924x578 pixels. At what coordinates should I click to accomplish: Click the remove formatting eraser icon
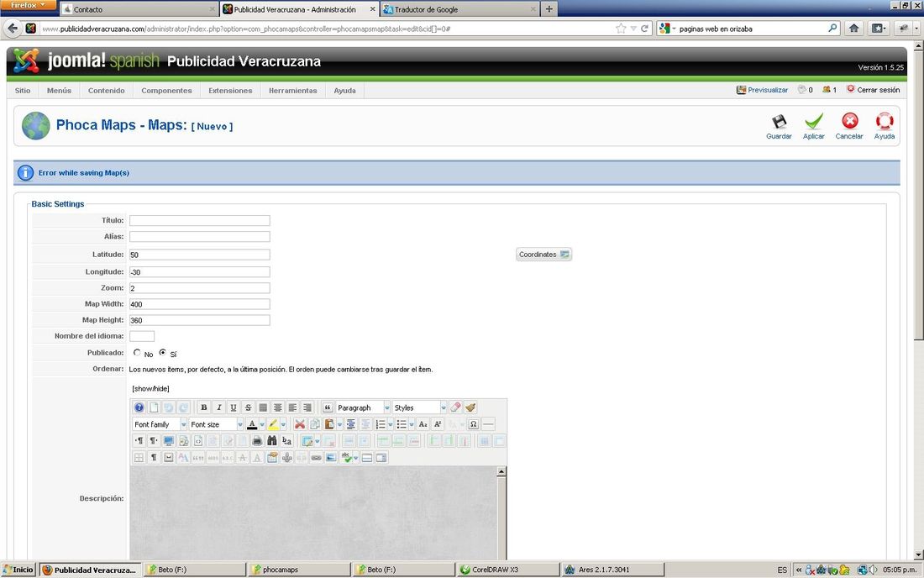click(455, 407)
